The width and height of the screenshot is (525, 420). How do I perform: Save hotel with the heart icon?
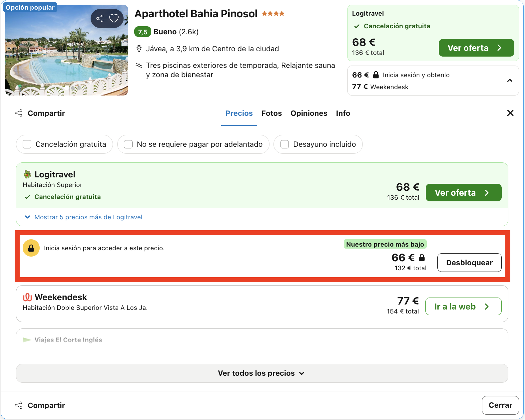pyautogui.click(x=114, y=18)
